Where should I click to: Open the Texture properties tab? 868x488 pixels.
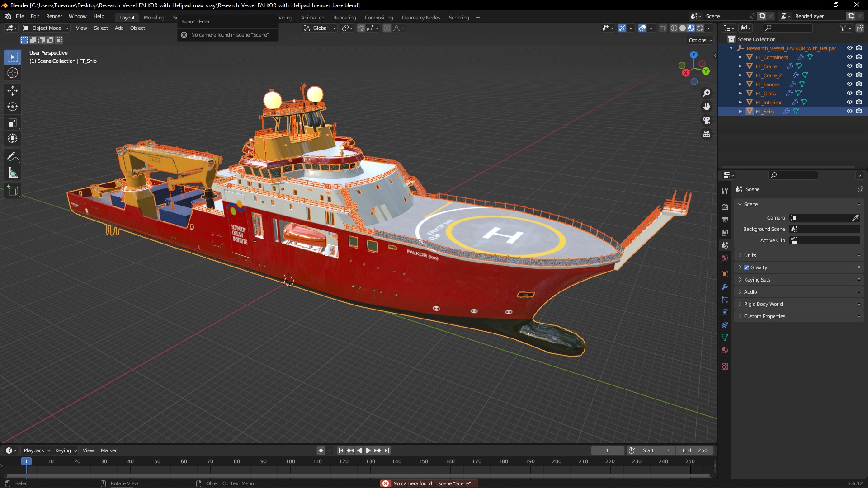click(725, 366)
